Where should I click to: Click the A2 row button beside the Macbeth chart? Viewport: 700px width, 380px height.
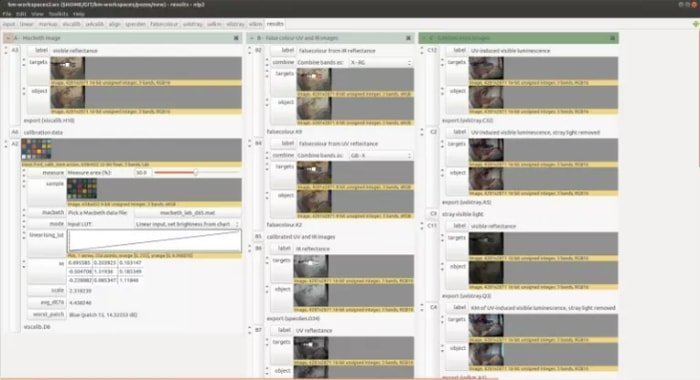click(15, 144)
